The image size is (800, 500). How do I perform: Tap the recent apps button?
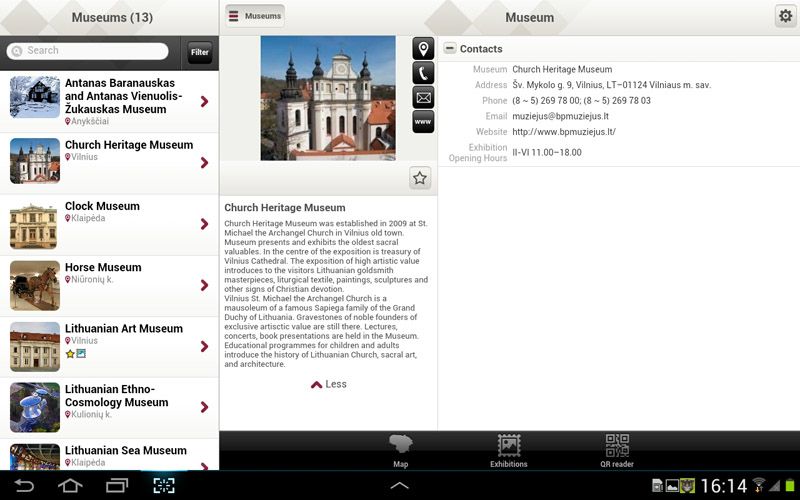[117, 485]
